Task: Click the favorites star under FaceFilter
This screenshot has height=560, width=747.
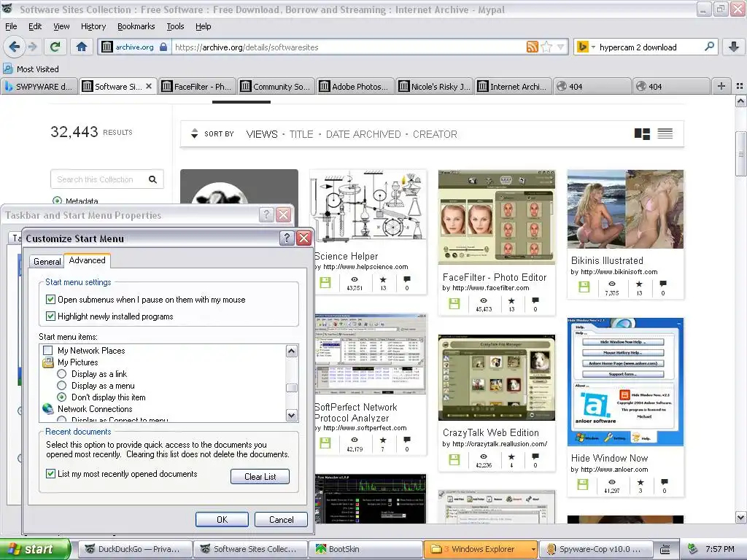Action: 511,300
